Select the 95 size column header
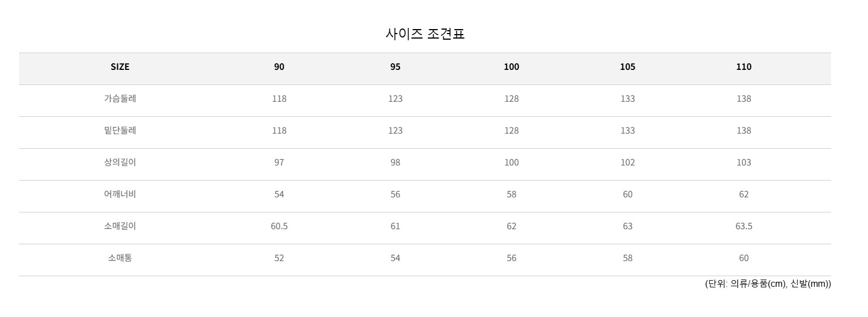868x317 pixels. pyautogui.click(x=395, y=67)
